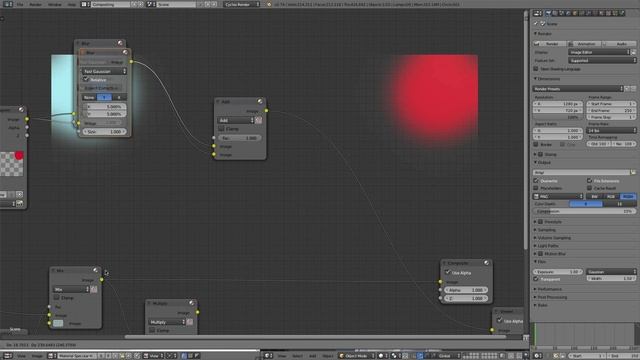Click the Render button in properties panel
The height and width of the screenshot is (360, 640).
pyautogui.click(x=550, y=44)
